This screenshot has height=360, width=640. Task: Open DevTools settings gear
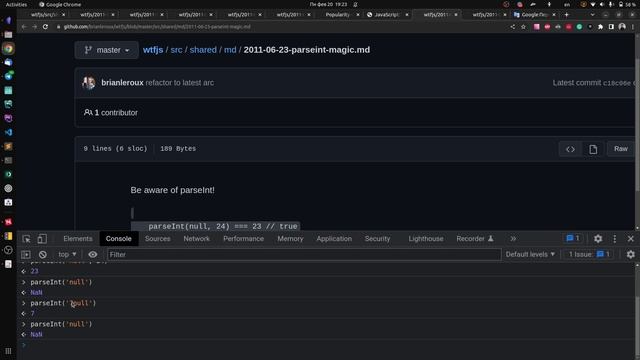[x=598, y=239]
